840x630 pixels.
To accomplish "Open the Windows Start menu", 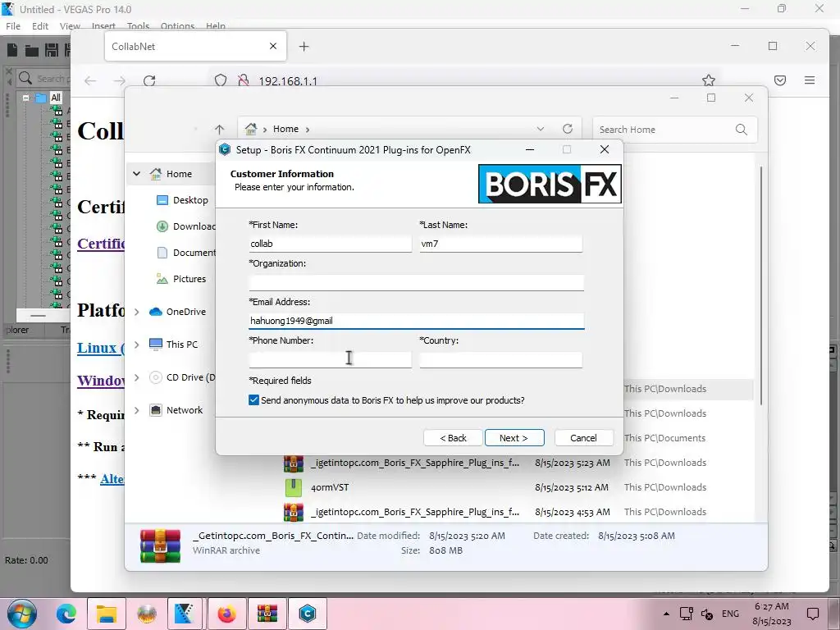I will 22,614.
